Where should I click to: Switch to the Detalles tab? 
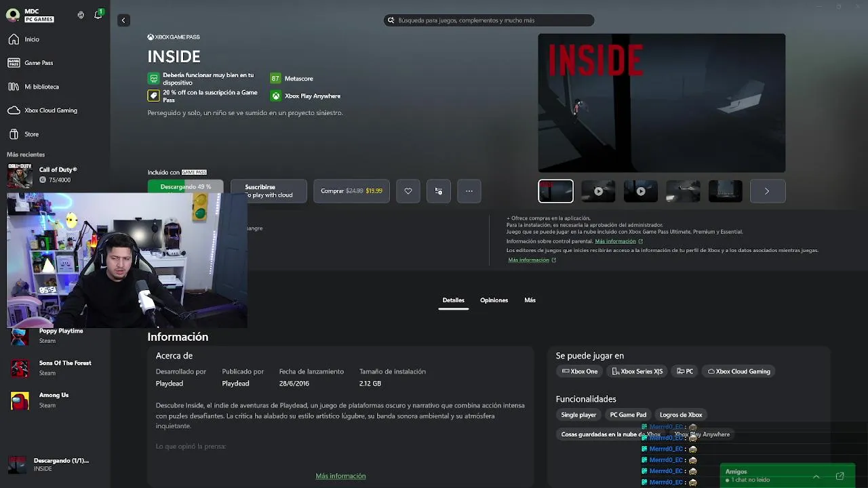click(454, 300)
